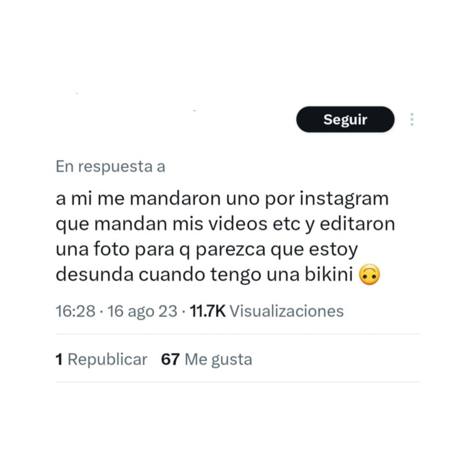Viewport: 476px width, 476px height.
Task: Click the upside-down face emoji
Action: coord(369,274)
